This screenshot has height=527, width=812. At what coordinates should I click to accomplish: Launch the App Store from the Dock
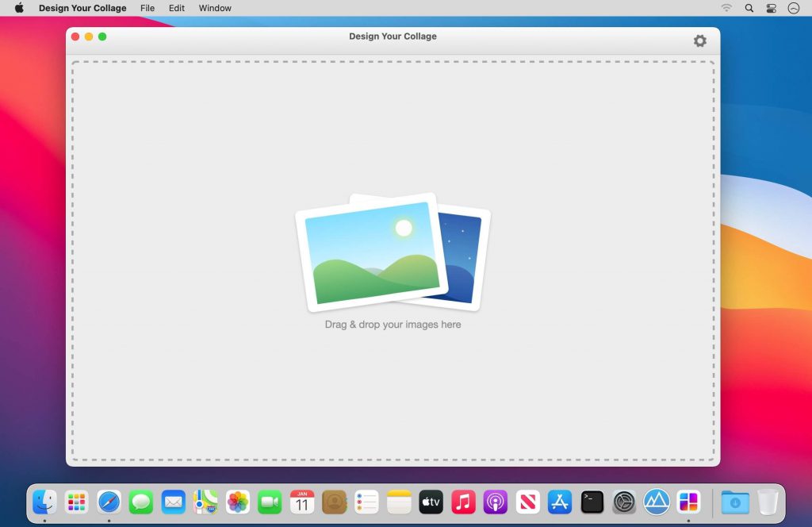pos(560,502)
